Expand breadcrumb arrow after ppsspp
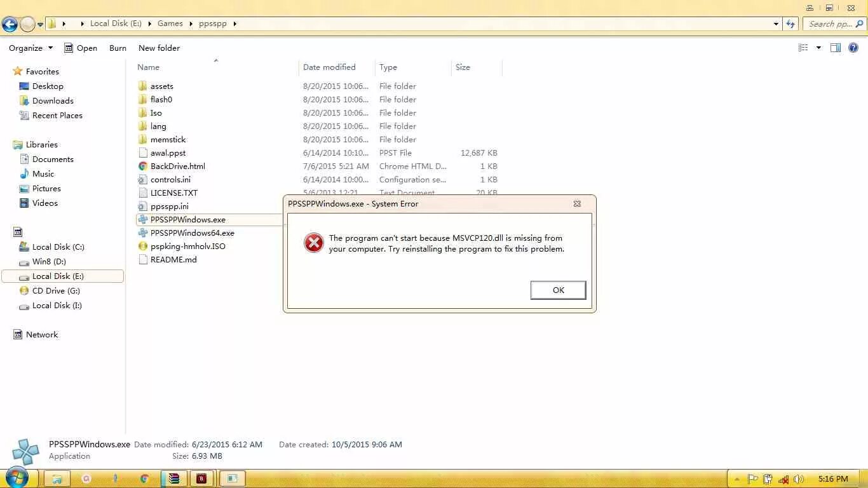 (234, 24)
